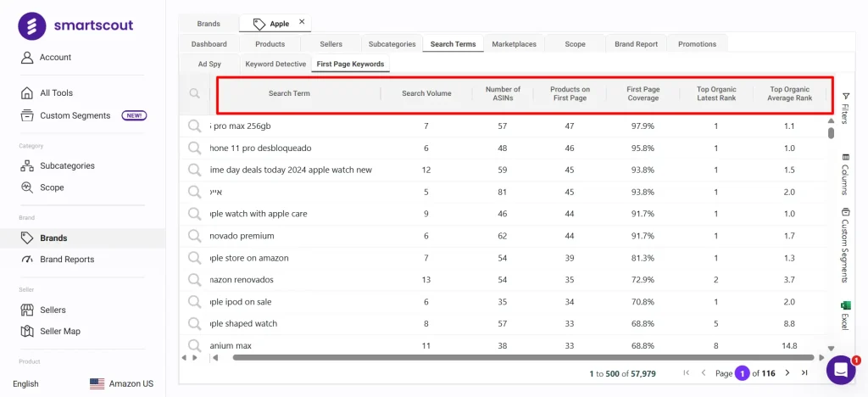The width and height of the screenshot is (868, 397).
Task: Go to previous page of results
Action: (704, 373)
